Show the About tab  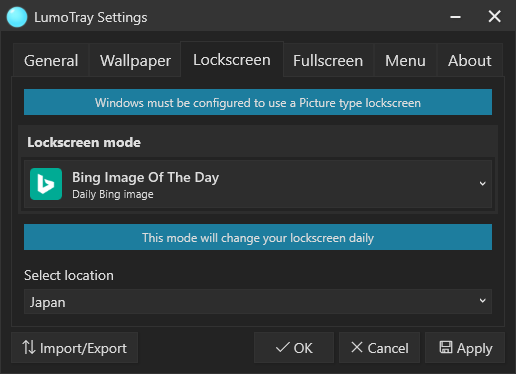(x=470, y=60)
